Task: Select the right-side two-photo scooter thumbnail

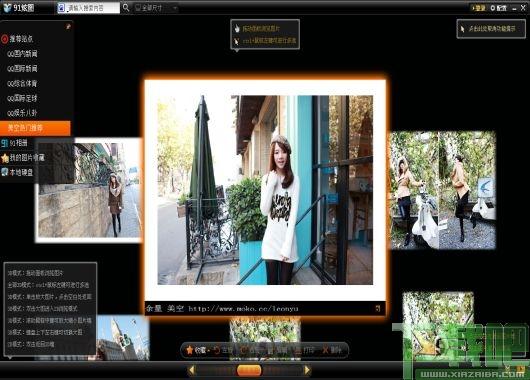Action: tap(443, 190)
